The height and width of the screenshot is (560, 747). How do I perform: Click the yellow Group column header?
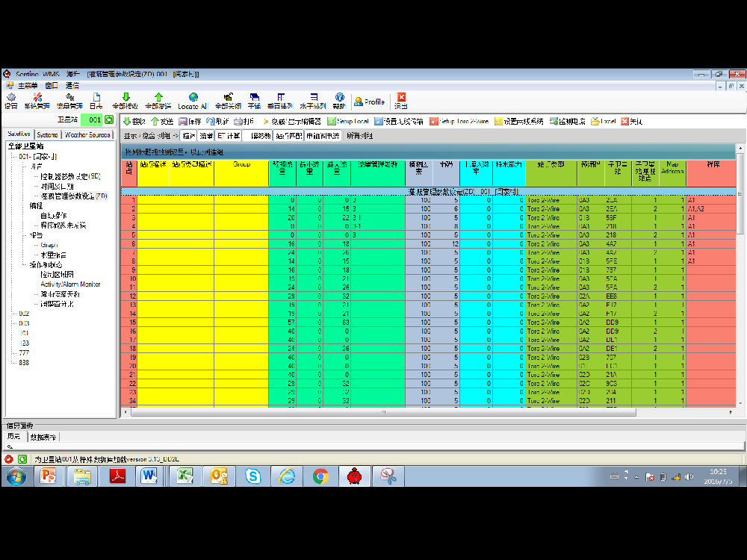241,164
